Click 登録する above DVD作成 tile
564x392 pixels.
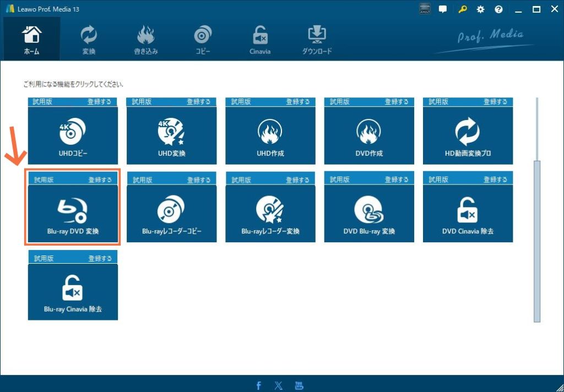coord(397,102)
